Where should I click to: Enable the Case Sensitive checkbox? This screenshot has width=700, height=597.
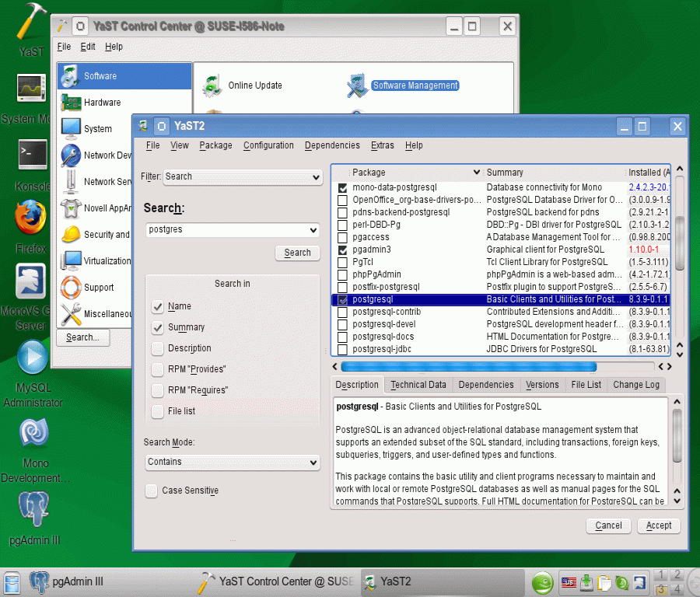tap(152, 491)
